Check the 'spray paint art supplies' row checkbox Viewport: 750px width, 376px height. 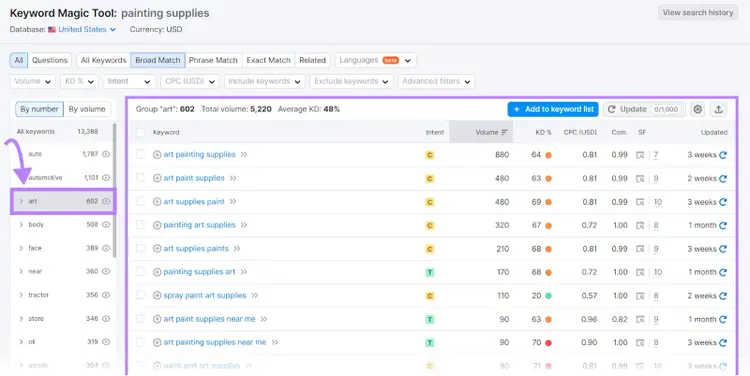coord(140,295)
